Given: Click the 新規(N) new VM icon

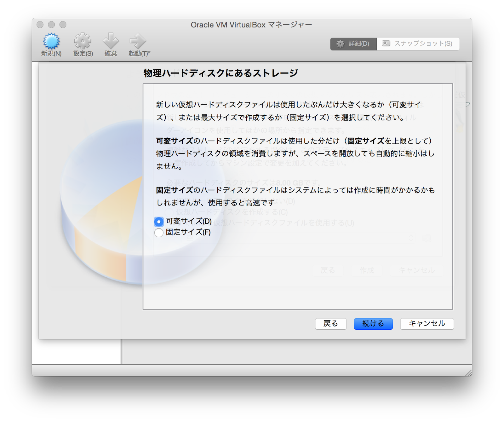Looking at the screenshot, I should pyautogui.click(x=51, y=41).
